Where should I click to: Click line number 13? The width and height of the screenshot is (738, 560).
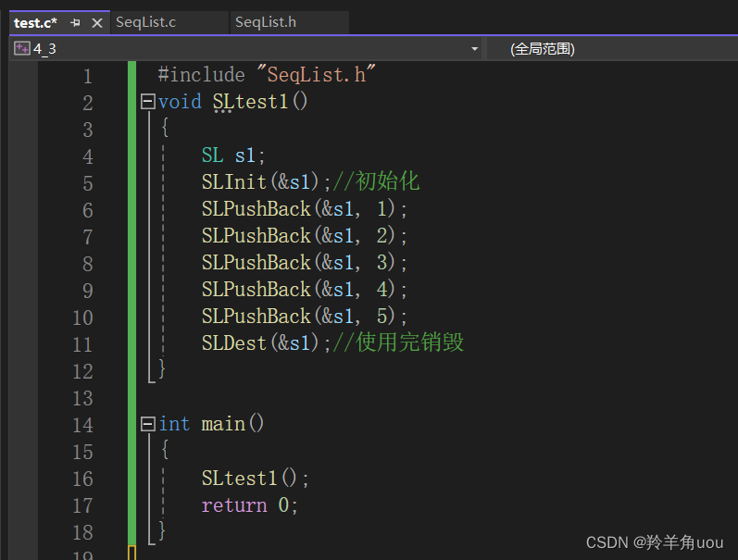point(82,399)
